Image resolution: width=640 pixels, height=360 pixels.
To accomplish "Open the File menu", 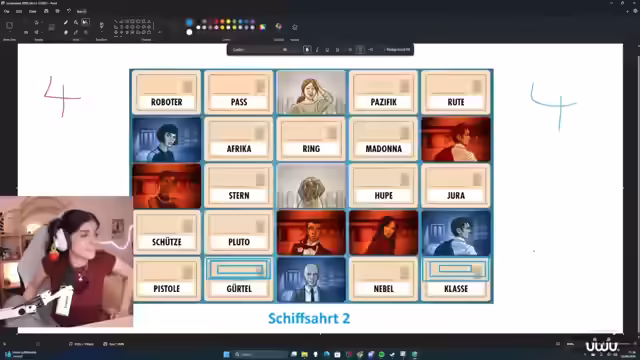I will (x=7, y=11).
